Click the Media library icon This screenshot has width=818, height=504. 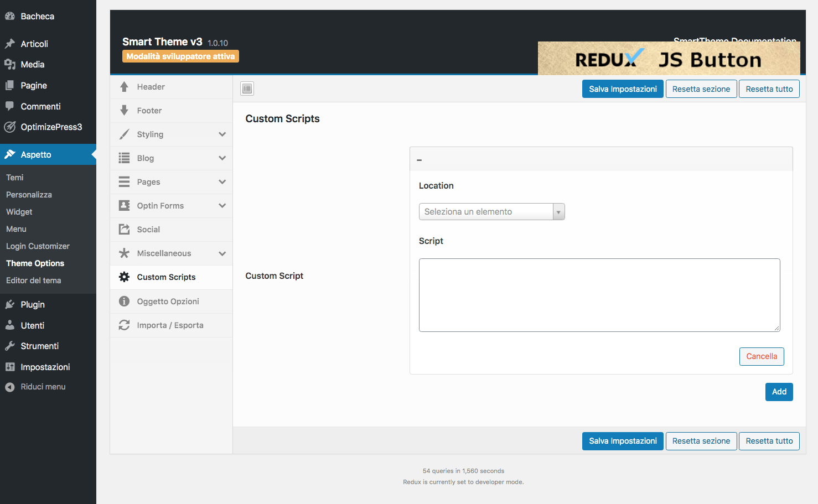pos(10,64)
